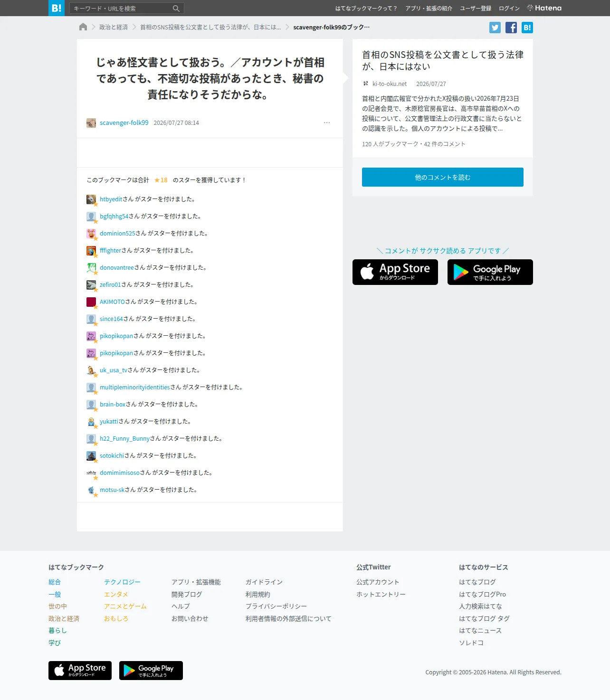The height and width of the screenshot is (700, 610).
Task: Open the three-dot menu beside comment date
Action: (327, 123)
